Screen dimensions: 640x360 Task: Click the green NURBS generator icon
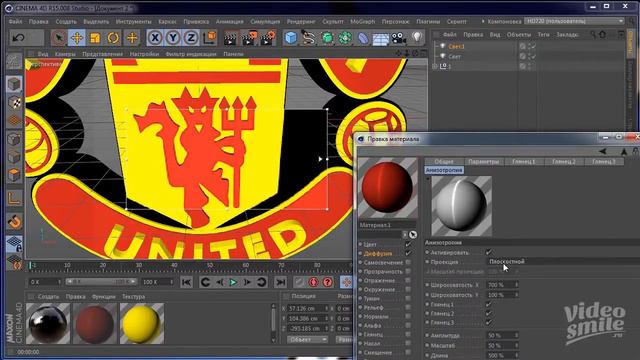click(x=327, y=38)
